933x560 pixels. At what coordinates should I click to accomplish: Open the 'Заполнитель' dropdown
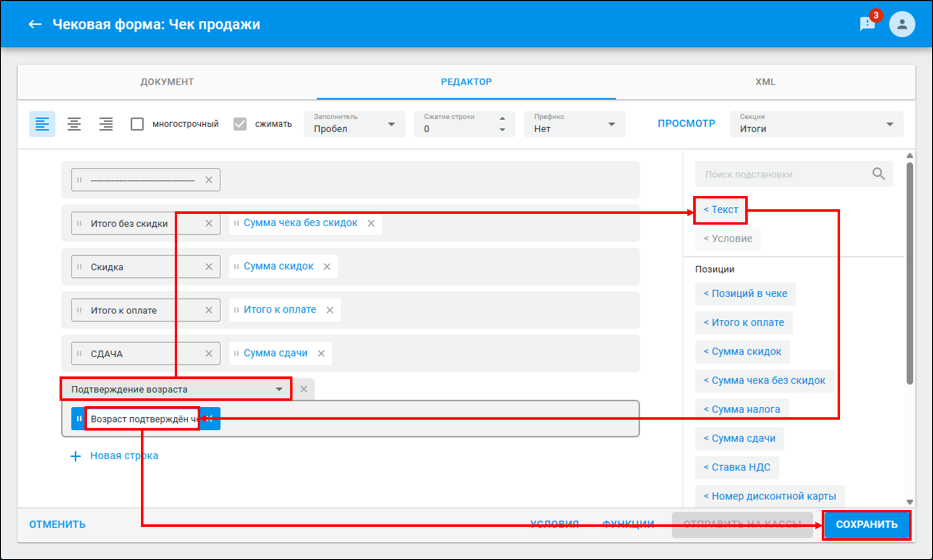[x=354, y=124]
